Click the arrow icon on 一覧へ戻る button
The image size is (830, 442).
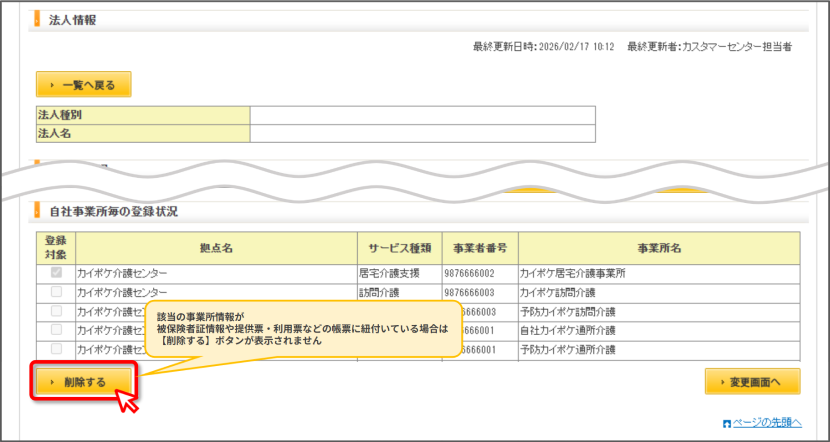coord(51,85)
